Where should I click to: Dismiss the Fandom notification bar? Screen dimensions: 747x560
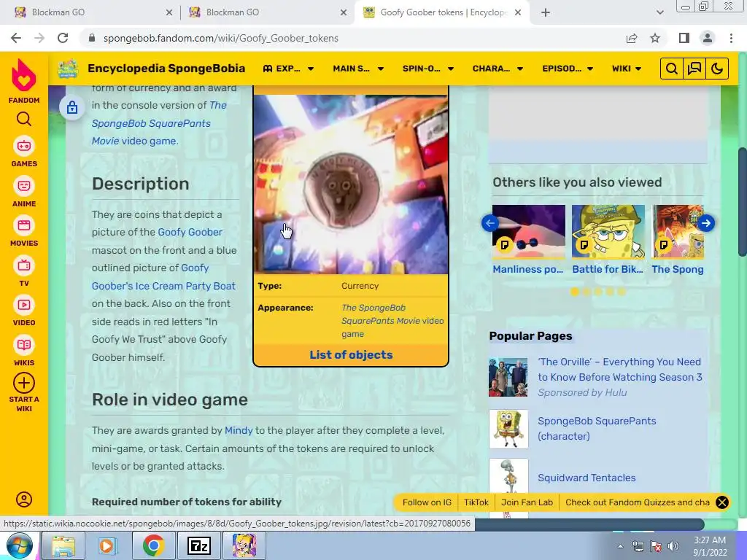pos(722,502)
